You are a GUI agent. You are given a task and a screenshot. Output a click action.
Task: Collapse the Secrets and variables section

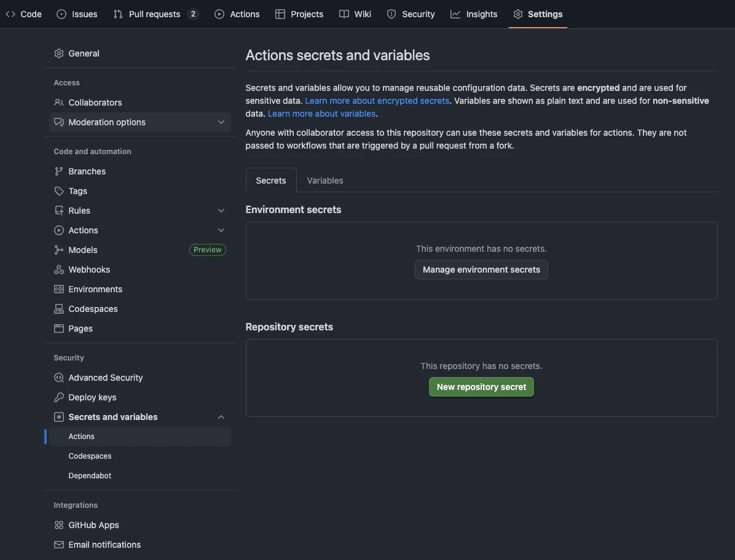[221, 417]
